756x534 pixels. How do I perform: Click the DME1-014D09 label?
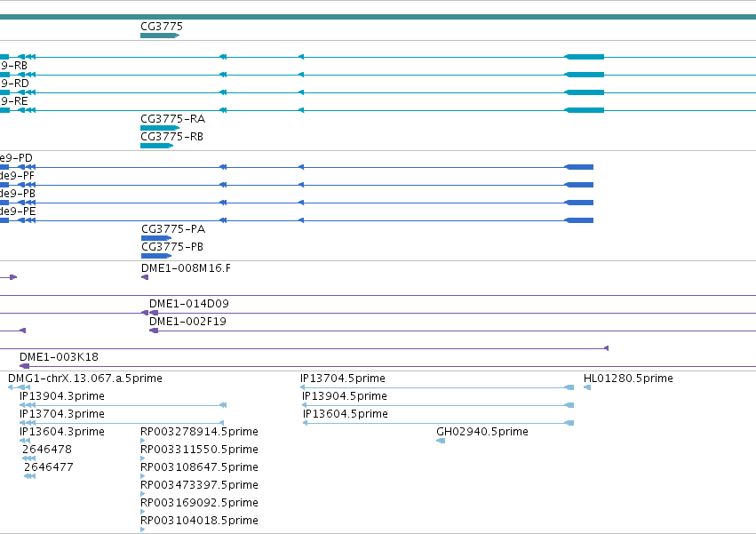coord(189,303)
